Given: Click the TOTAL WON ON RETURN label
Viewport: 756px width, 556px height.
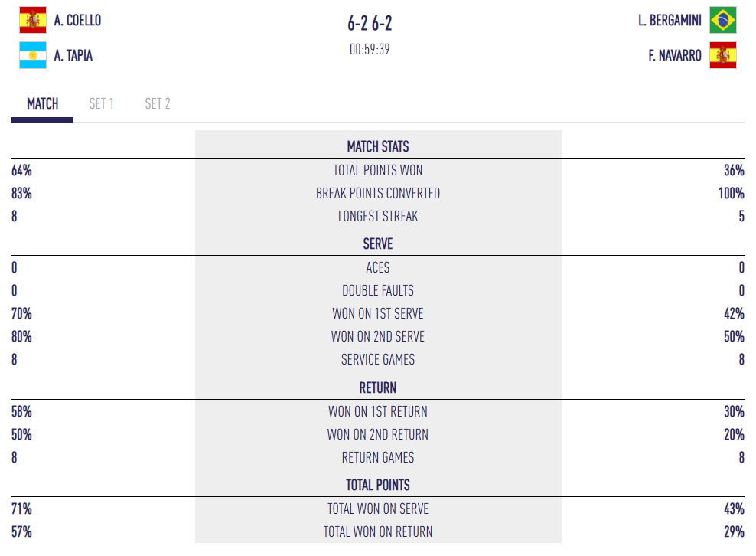Looking at the screenshot, I should (x=378, y=532).
